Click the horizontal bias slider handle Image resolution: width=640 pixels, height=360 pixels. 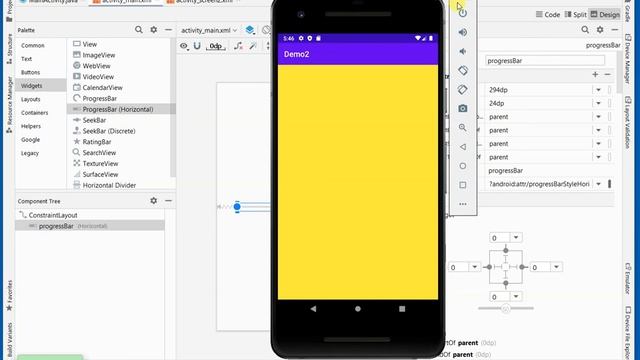pos(506,309)
